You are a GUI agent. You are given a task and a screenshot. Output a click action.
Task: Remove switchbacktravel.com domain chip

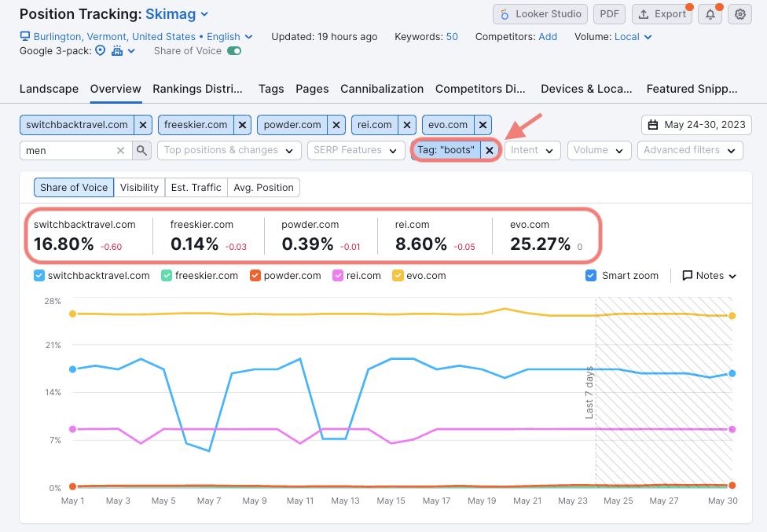coord(143,125)
